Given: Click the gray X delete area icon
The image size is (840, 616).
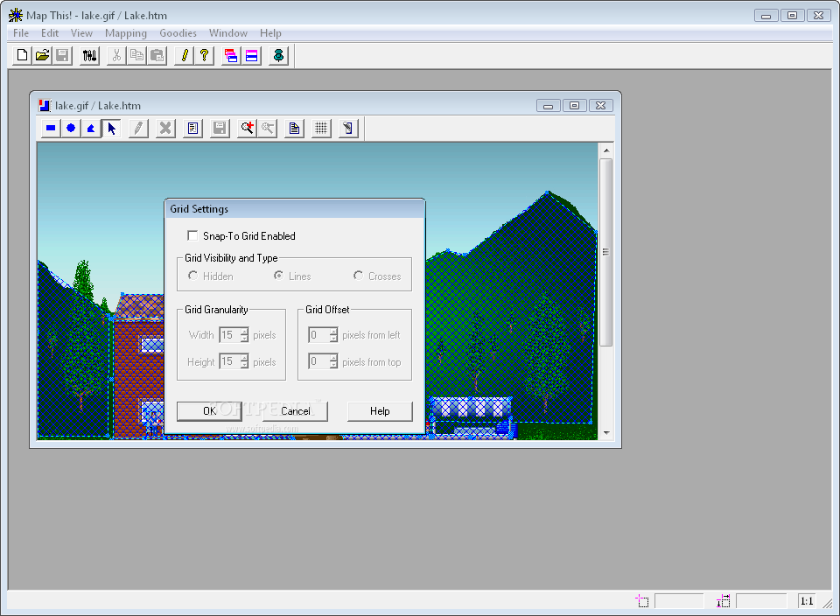Looking at the screenshot, I should (x=165, y=129).
